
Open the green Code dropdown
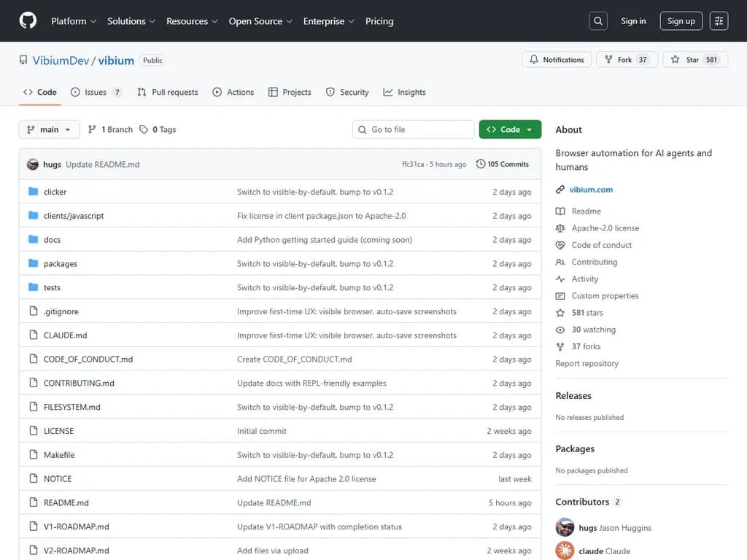(x=510, y=129)
